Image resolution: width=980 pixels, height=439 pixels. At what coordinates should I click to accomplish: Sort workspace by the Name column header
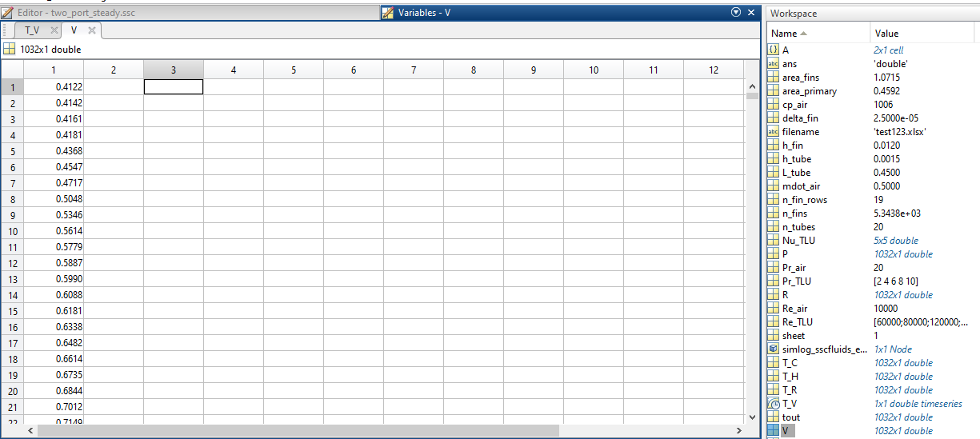(x=818, y=34)
